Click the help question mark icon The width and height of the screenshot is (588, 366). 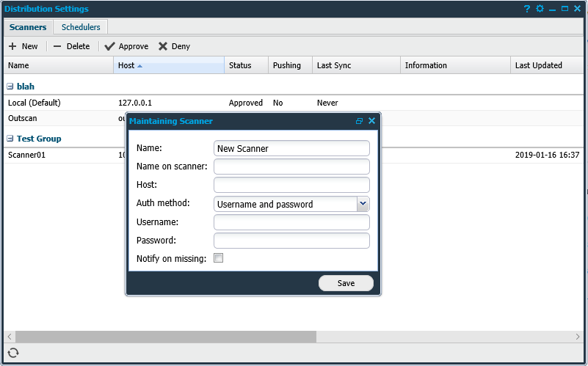527,9
